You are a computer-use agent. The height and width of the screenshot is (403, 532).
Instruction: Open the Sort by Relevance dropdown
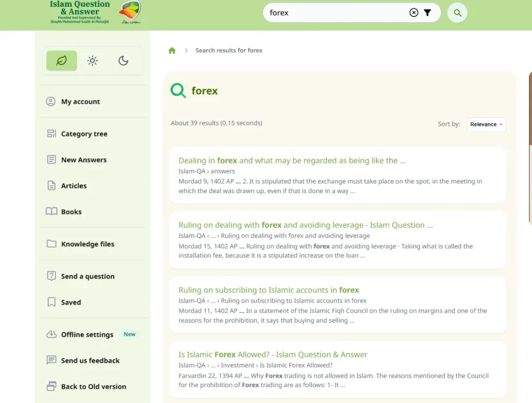[486, 124]
